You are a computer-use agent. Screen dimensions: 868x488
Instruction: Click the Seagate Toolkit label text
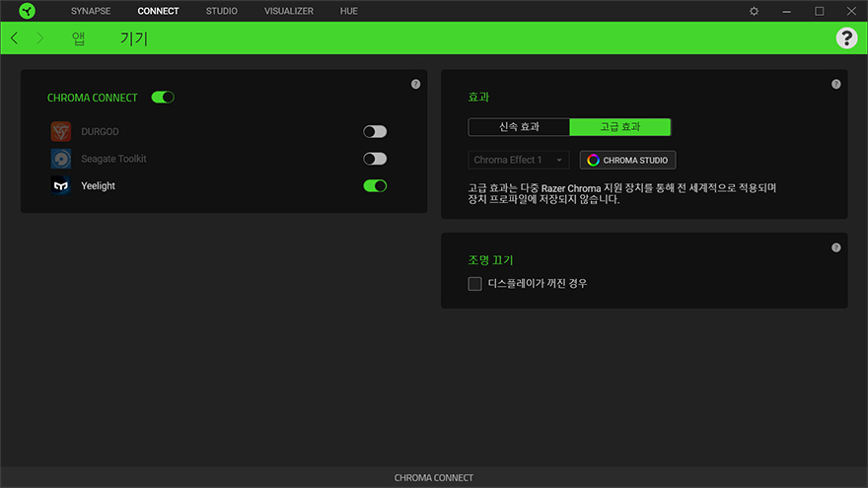(x=113, y=159)
